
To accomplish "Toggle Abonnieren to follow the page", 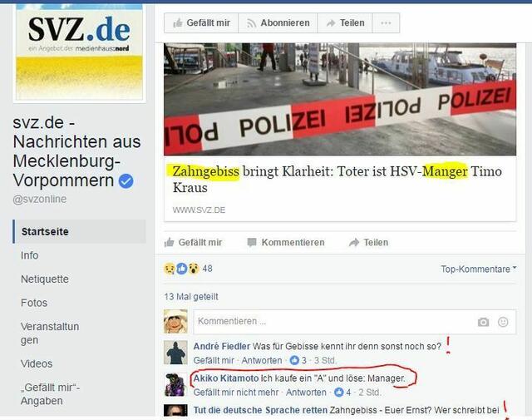I will 278,23.
